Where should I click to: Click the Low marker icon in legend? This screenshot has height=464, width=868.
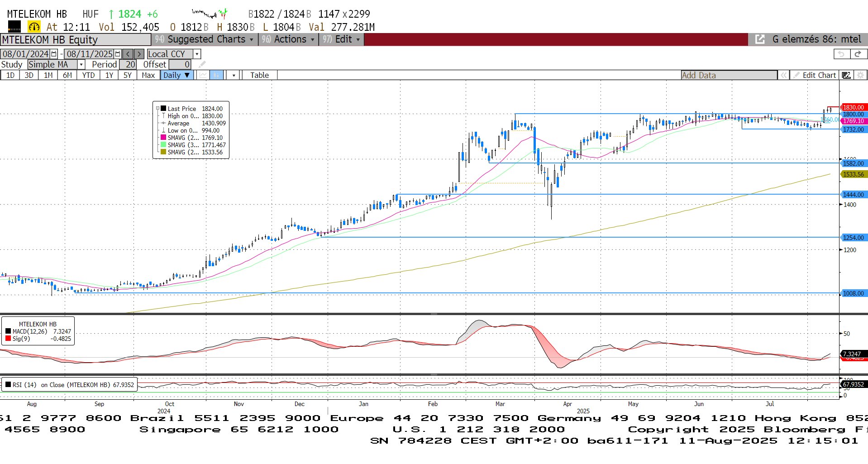(x=163, y=130)
